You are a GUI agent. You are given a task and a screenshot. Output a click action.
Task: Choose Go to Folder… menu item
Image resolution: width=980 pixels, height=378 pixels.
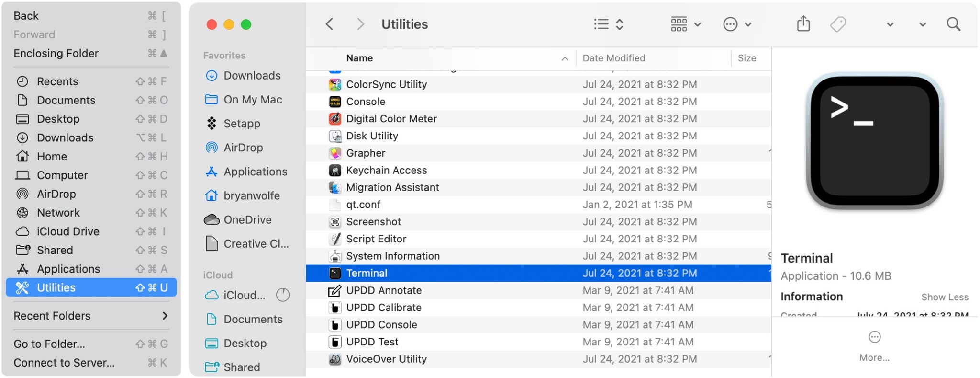[49, 344]
